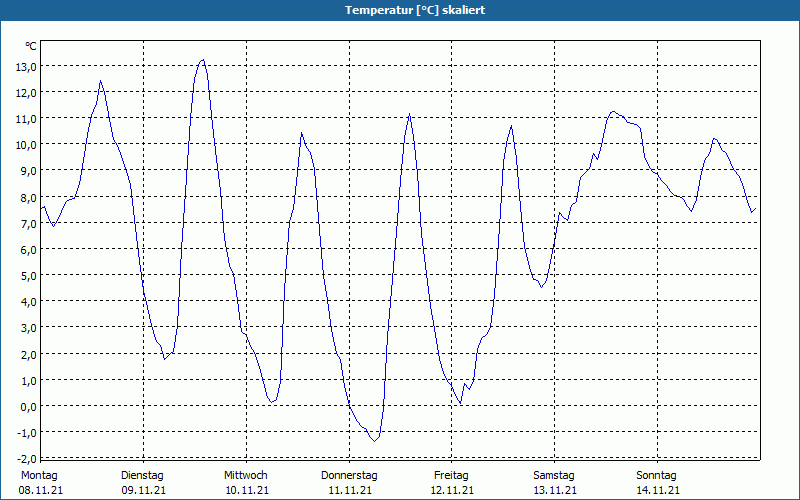Select the '-1,0' y-axis label
Image resolution: width=800 pixels, height=500 pixels.
tap(27, 433)
